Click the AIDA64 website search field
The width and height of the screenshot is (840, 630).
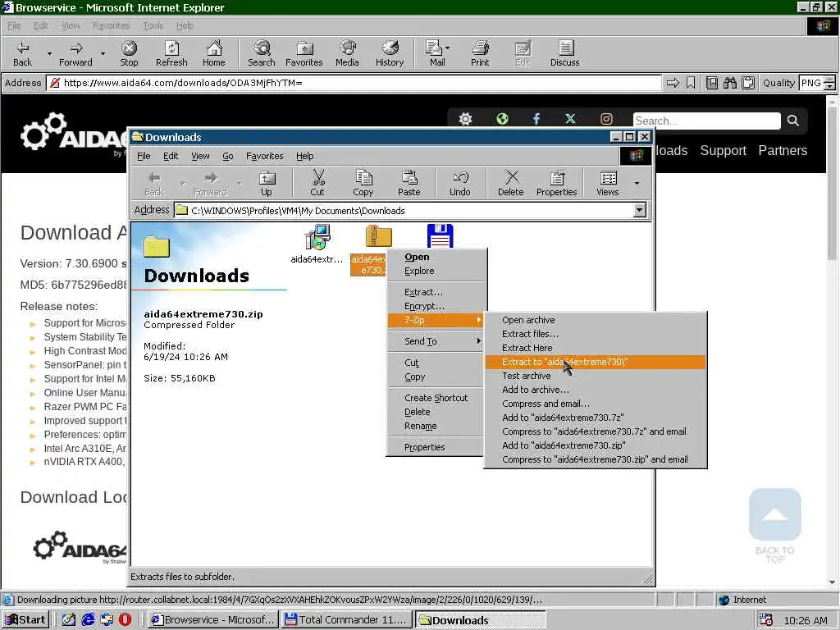tap(706, 121)
